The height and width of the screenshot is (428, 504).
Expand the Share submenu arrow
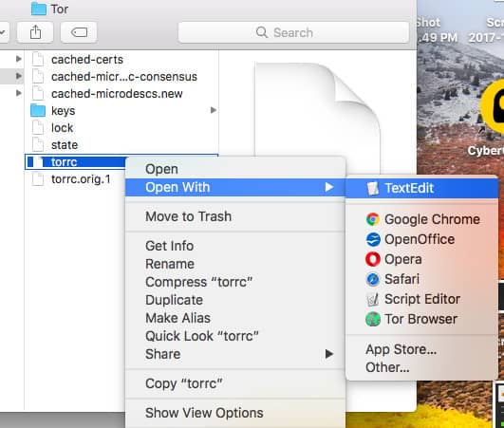coord(328,354)
